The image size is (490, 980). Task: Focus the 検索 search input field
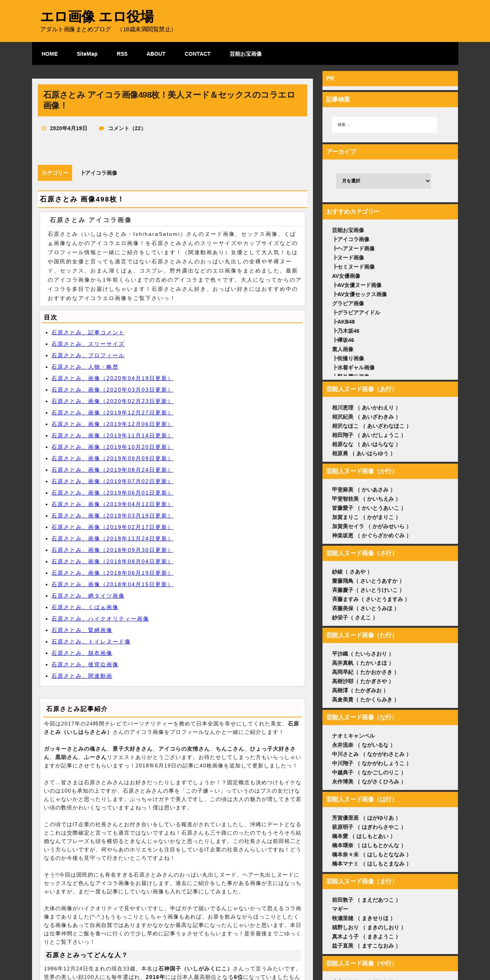[x=384, y=125]
